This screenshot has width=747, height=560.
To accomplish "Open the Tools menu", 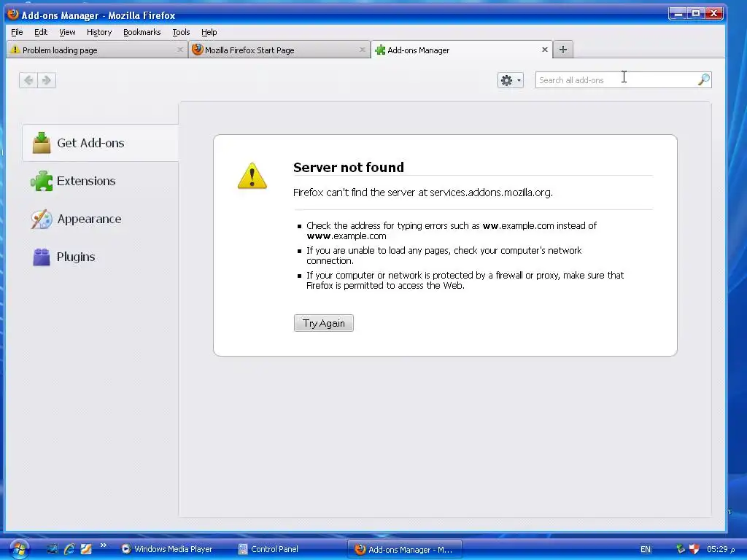I will point(181,32).
